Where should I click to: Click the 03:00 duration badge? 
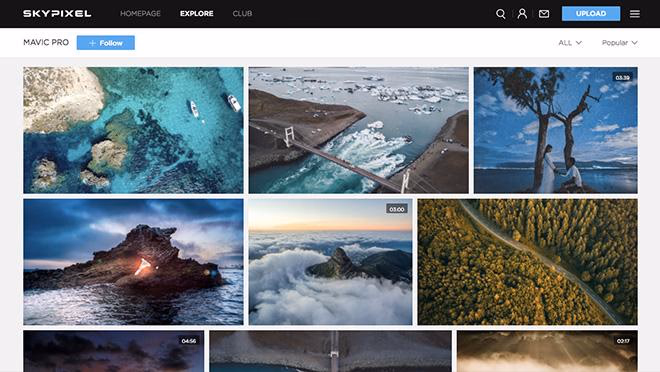pos(397,209)
